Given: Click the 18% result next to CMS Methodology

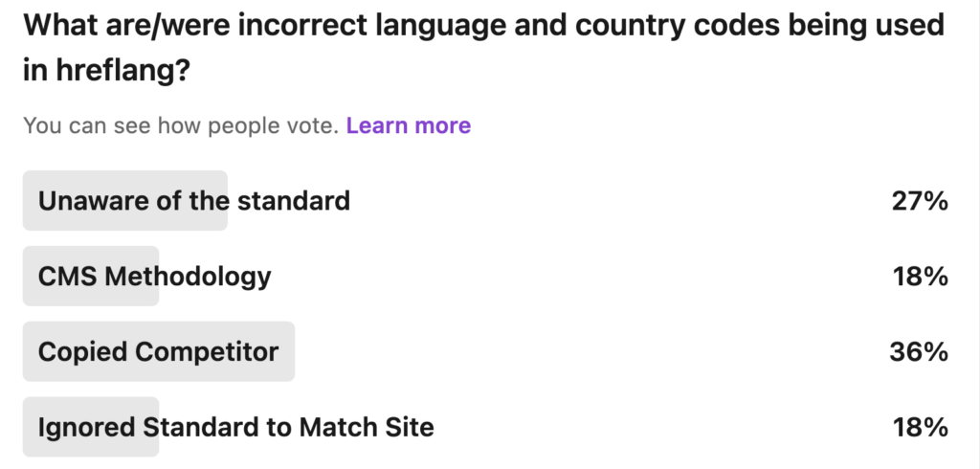Looking at the screenshot, I should [x=920, y=276].
